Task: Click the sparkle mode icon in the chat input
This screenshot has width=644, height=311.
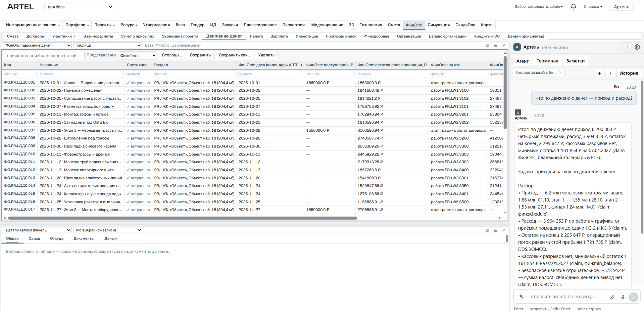Action: point(521,297)
